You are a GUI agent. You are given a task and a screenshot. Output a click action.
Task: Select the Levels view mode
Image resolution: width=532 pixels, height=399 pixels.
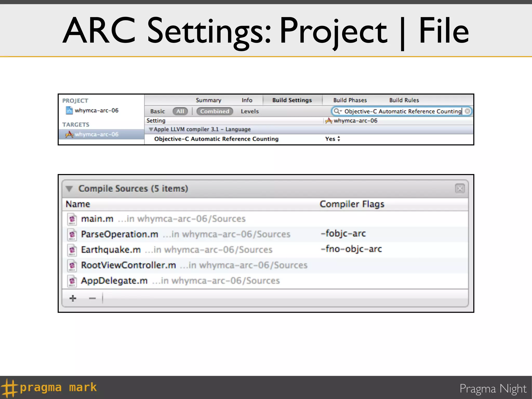pyautogui.click(x=250, y=111)
